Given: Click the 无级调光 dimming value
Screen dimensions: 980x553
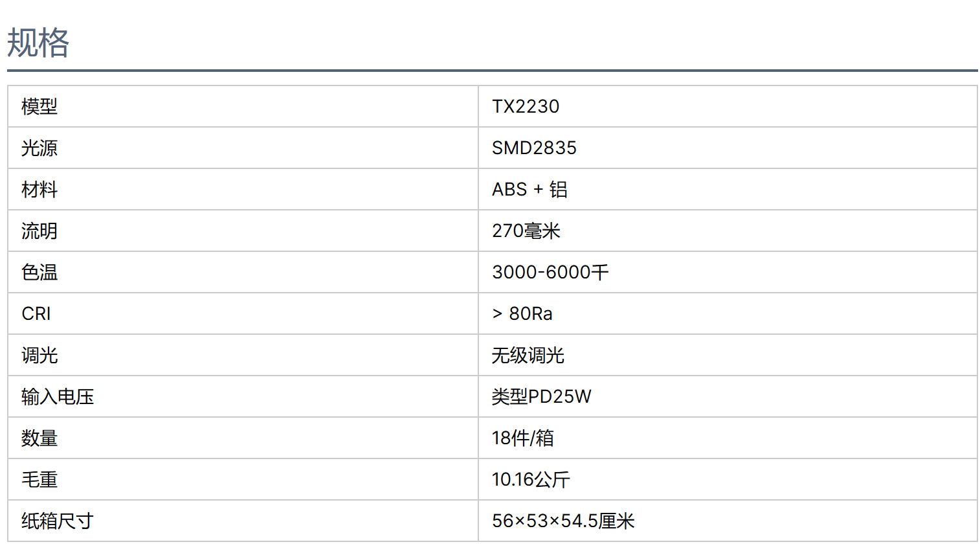Looking at the screenshot, I should point(528,356).
